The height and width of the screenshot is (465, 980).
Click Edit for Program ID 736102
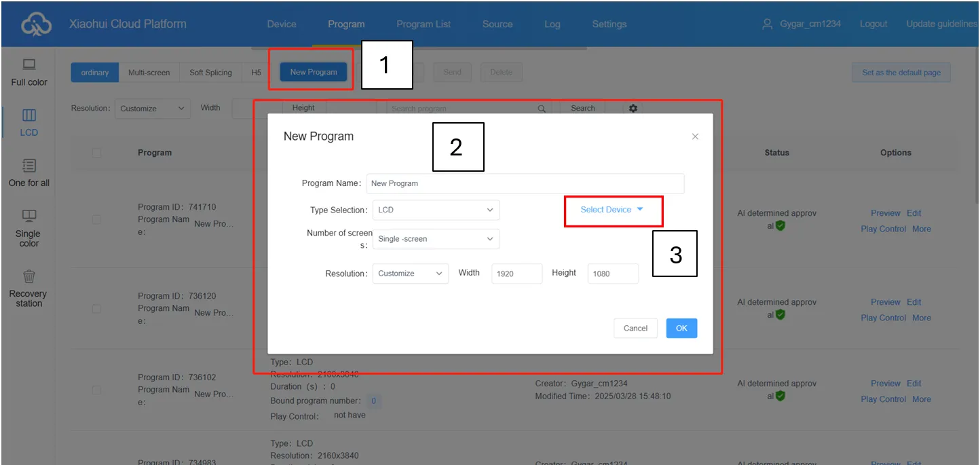pyautogui.click(x=914, y=384)
